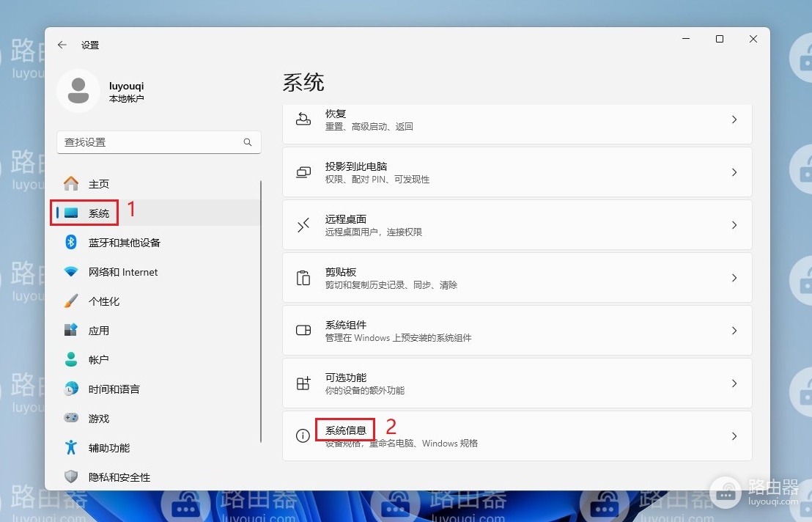Open chevron for 可选功能
This screenshot has width=812, height=522.
tap(734, 383)
